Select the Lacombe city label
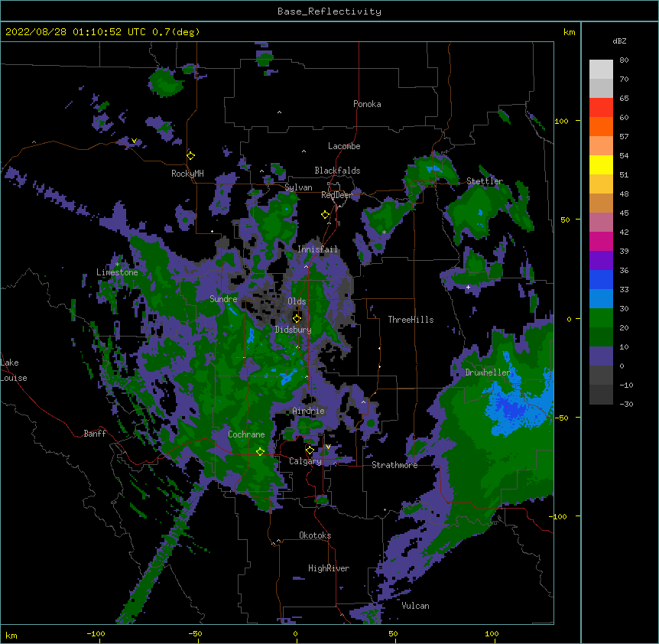Image resolution: width=659 pixels, height=644 pixels. click(344, 146)
